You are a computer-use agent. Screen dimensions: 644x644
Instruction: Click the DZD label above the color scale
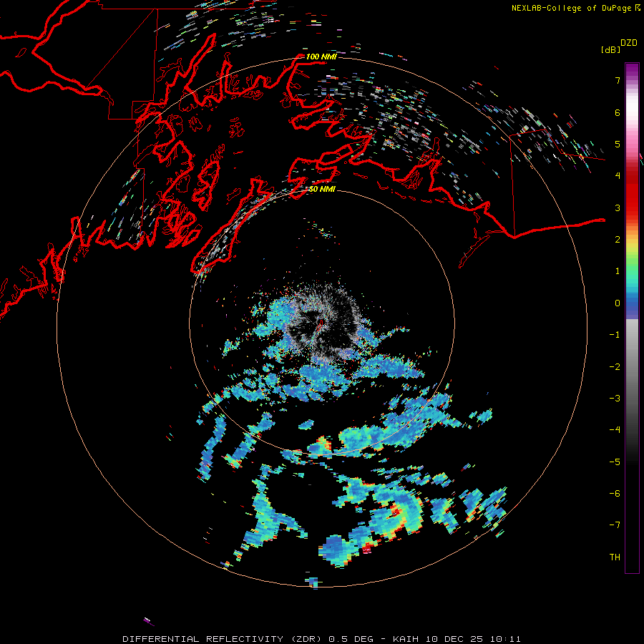629,43
